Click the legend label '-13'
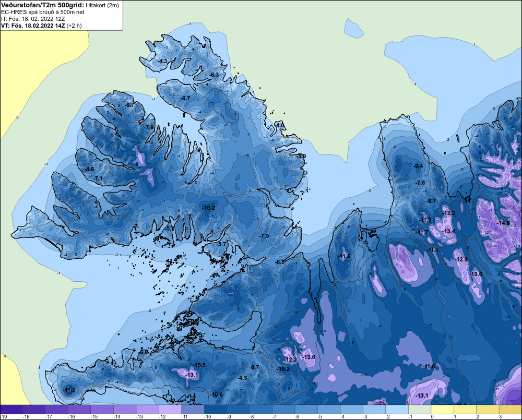The width and height of the screenshot is (522, 420). (139, 417)
